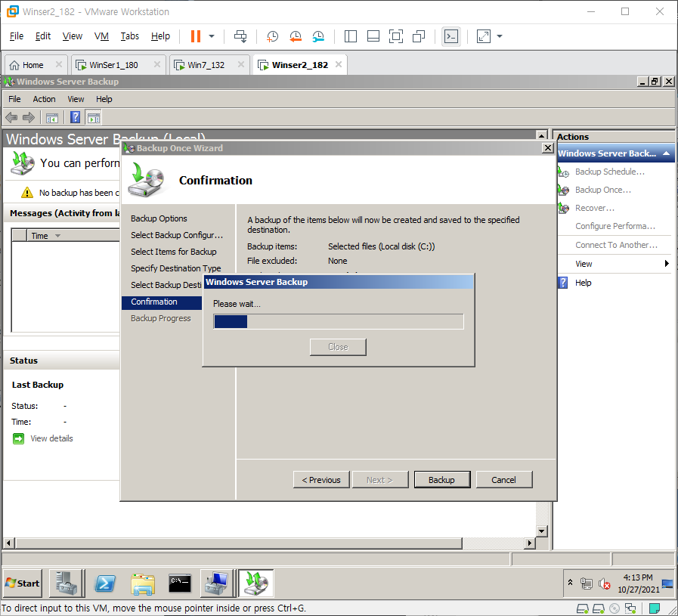Click the Cancel button in wizard
Image resolution: width=678 pixels, height=616 pixels.
tap(503, 480)
